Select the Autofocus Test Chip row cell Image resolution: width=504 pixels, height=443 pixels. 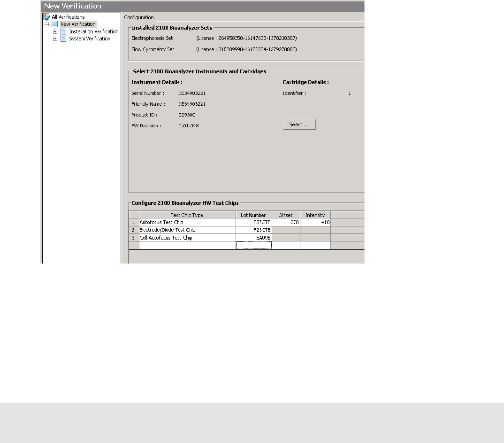pos(187,222)
